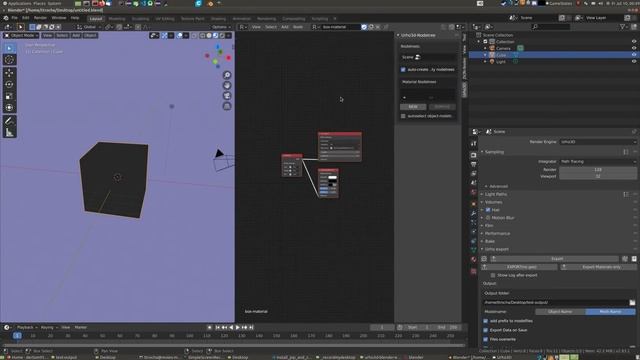Hide the Light via eye icon
The height and width of the screenshot is (360, 640).
pyautogui.click(x=634, y=62)
